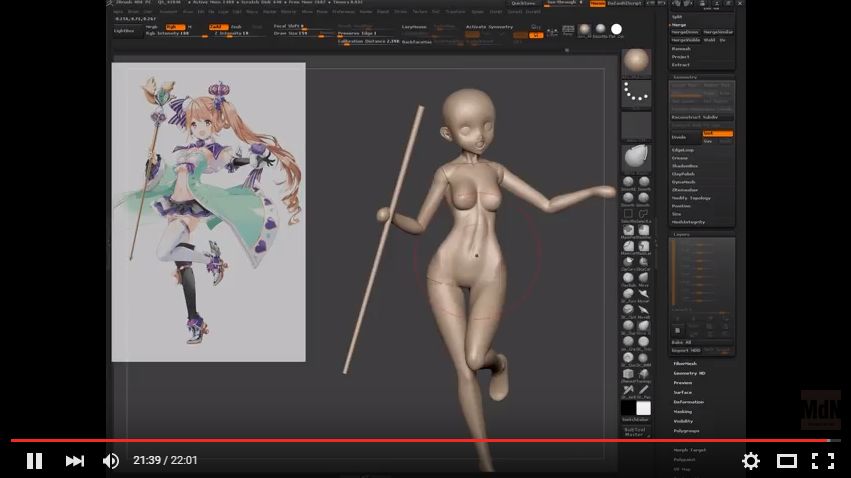This screenshot has width=851, height=478.
Task: Enter fullscreen video mode
Action: point(822,461)
